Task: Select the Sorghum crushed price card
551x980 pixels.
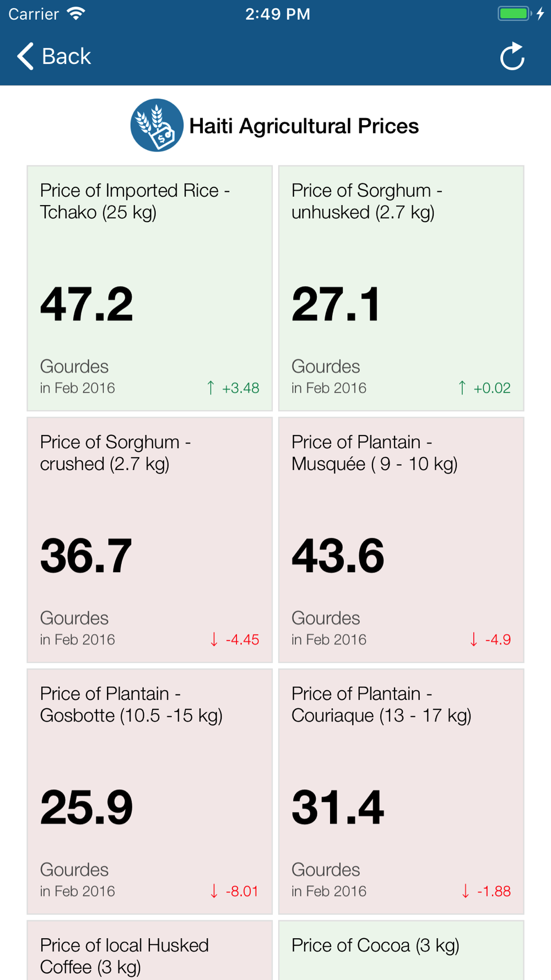Action: click(x=150, y=540)
